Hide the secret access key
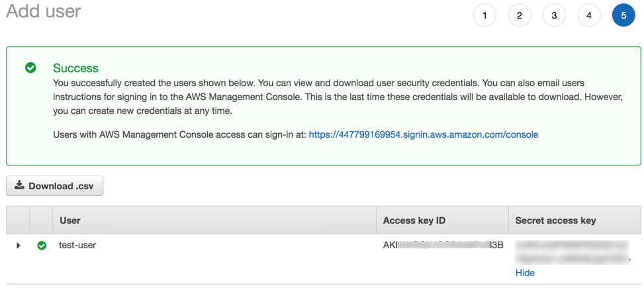This screenshot has height=290, width=644. point(525,273)
